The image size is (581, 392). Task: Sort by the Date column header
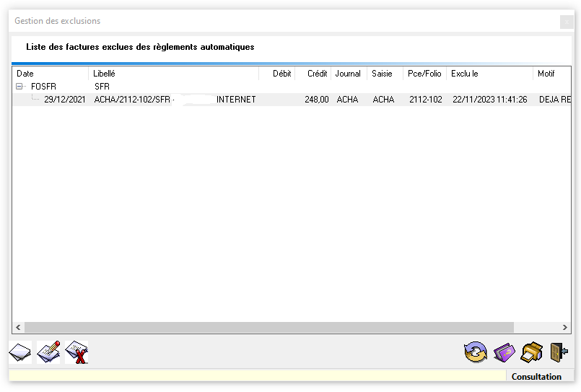(51, 74)
